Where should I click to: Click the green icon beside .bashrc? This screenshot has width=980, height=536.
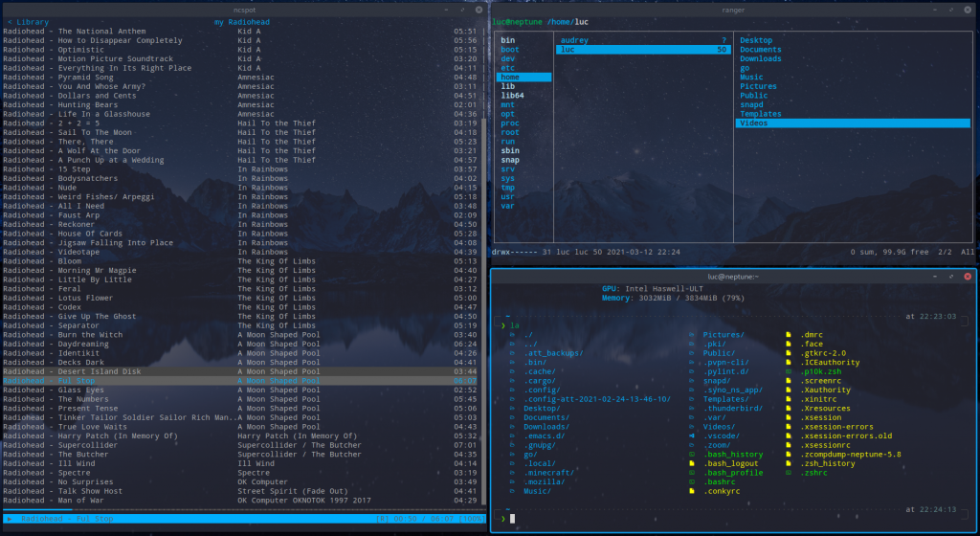(692, 482)
